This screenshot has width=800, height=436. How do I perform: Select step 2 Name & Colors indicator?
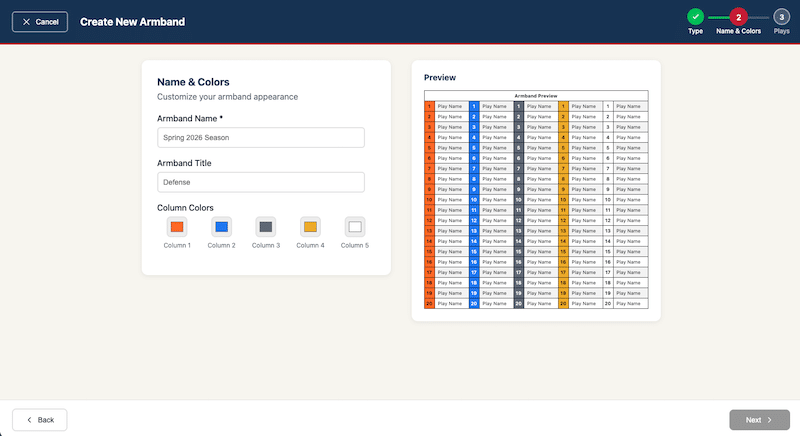[738, 17]
